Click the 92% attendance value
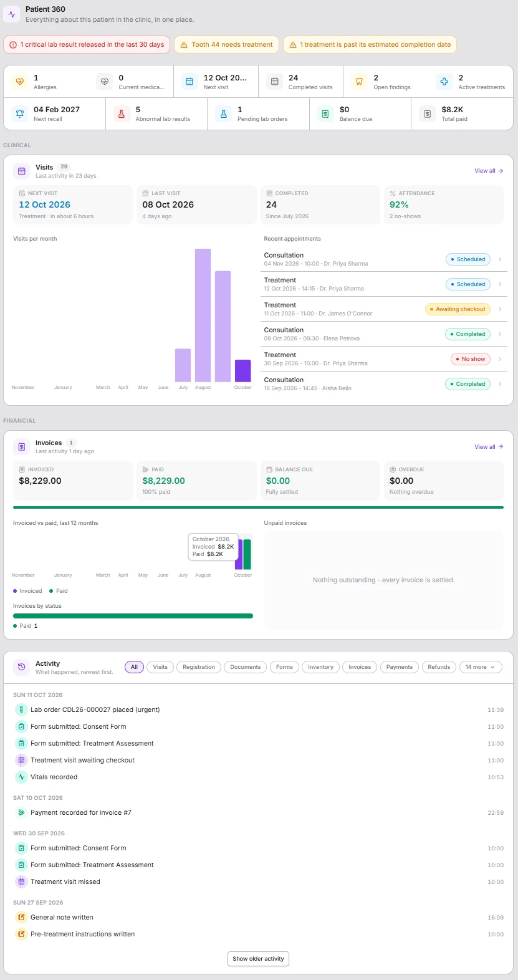 tap(399, 204)
